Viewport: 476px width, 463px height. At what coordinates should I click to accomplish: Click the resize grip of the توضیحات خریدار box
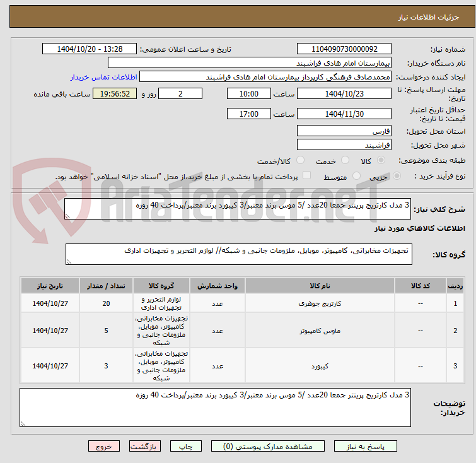[x=23, y=423]
